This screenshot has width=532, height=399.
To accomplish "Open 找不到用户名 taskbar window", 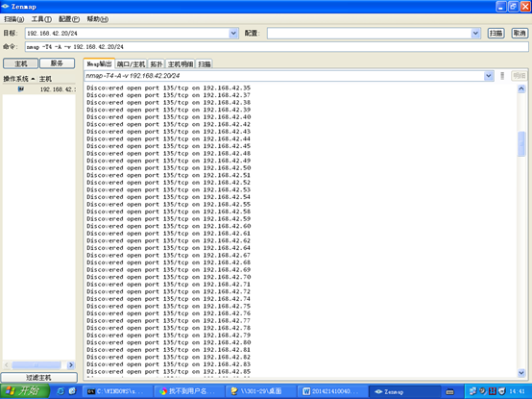I will pos(189,391).
